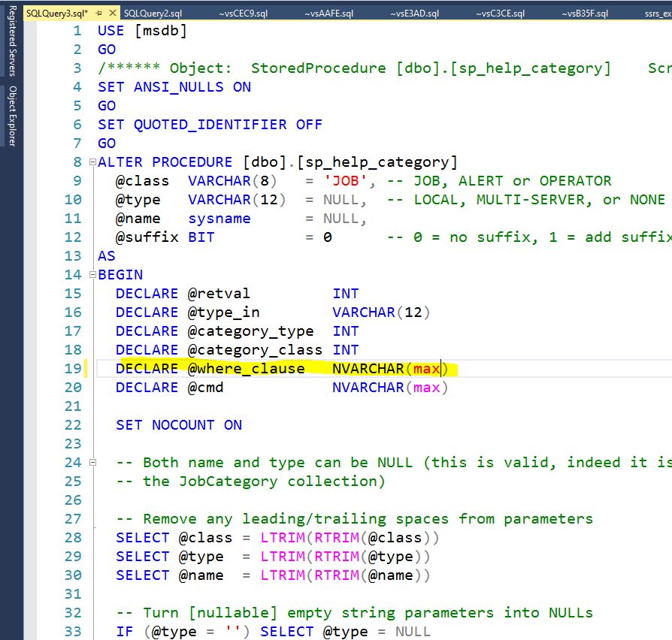Screen dimensions: 672x640
Task: Click the @suffix BIT parameter
Action: 165,237
